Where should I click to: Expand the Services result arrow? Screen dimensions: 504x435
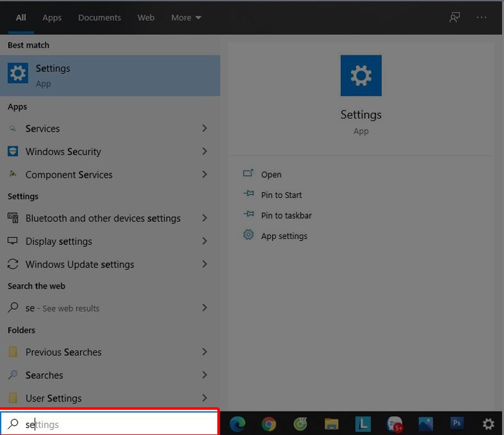(x=204, y=129)
